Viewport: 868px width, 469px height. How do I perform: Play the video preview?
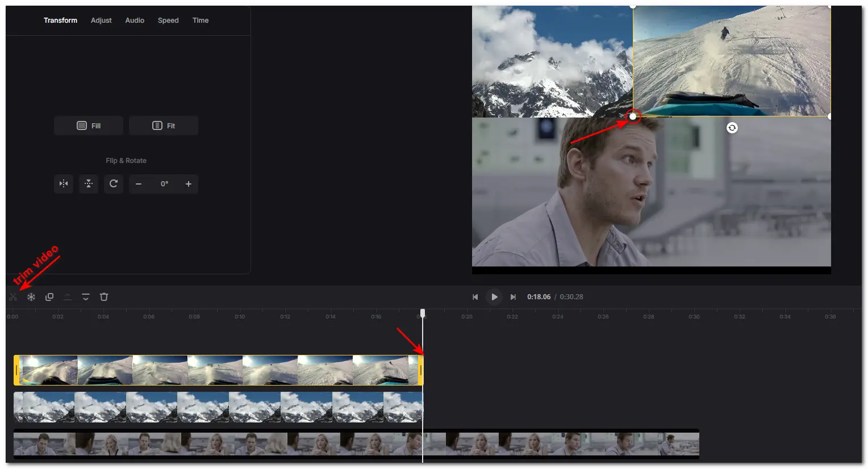click(x=494, y=297)
